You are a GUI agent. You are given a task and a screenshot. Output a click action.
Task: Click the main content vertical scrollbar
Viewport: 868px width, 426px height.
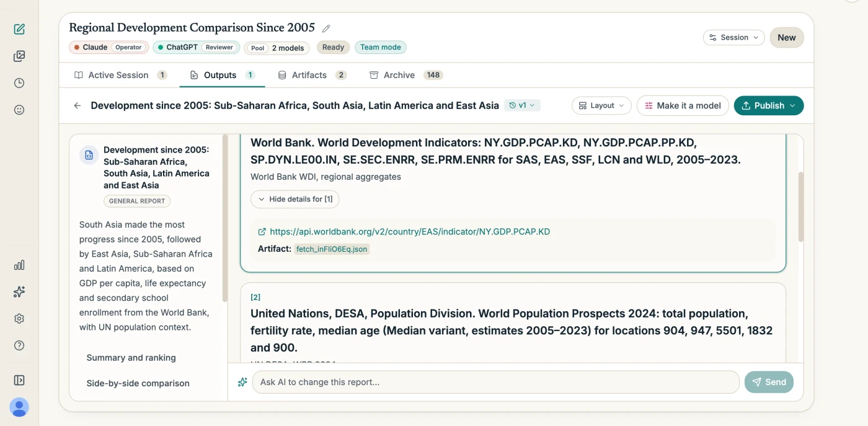(801, 206)
